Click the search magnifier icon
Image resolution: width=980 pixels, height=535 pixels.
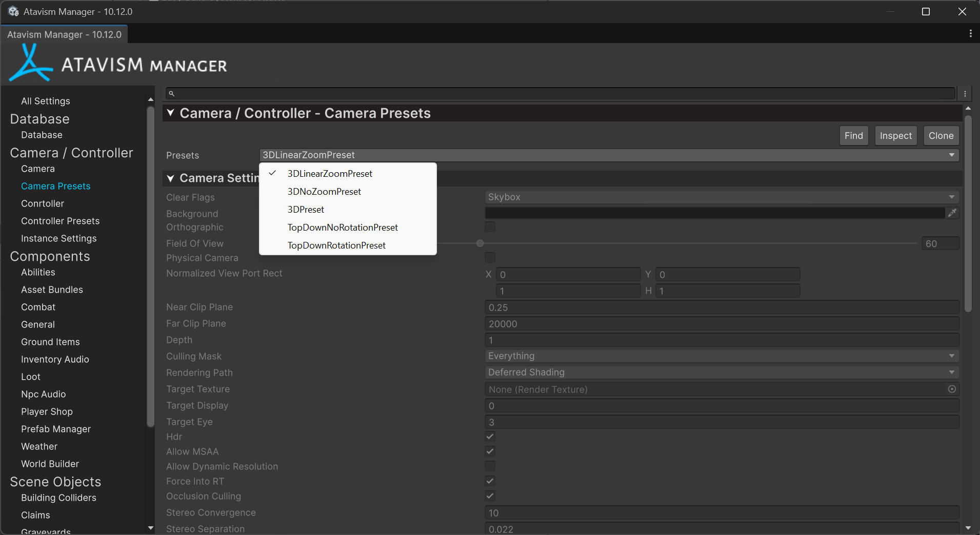172,94
